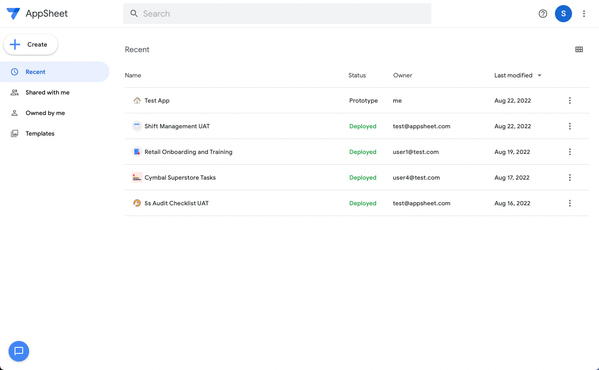This screenshot has height=370, width=599.
Task: Click the Recent heading above the table
Action: (x=137, y=49)
